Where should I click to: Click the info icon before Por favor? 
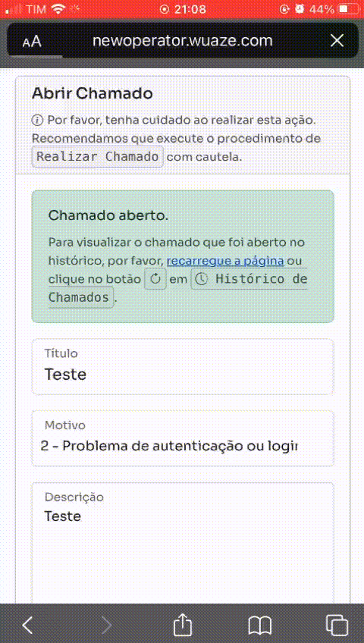pyautogui.click(x=37, y=121)
